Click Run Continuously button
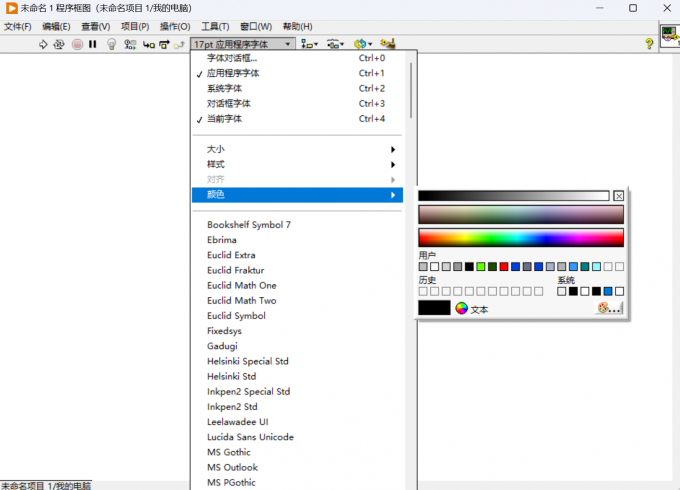Viewport: 680px width, 490px height. coord(59,44)
